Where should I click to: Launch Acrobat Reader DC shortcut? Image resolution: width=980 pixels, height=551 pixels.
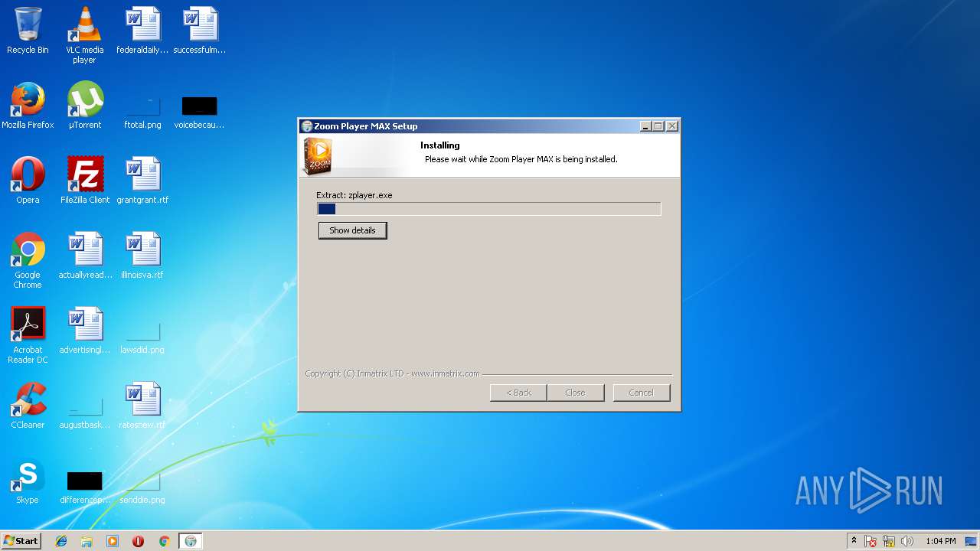[28, 335]
